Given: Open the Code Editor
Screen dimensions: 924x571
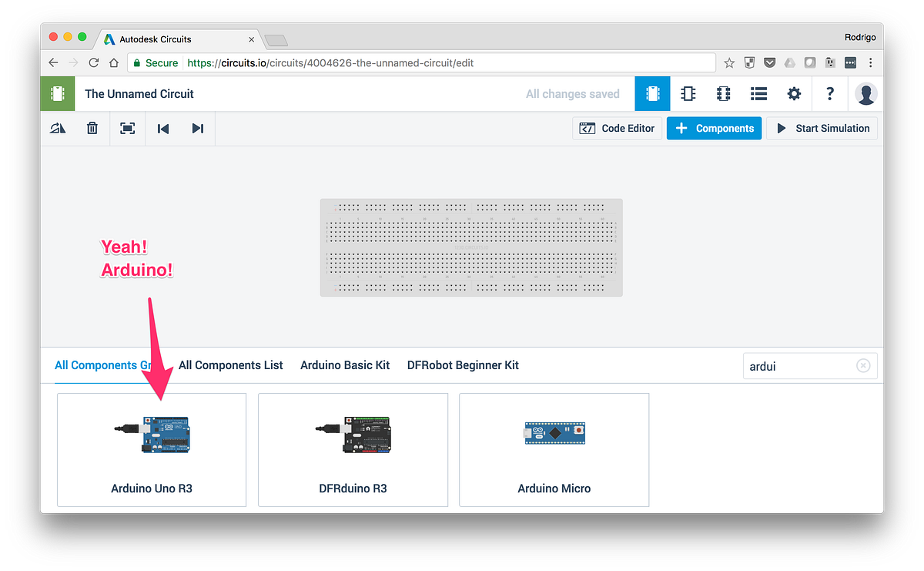Looking at the screenshot, I should (x=617, y=128).
